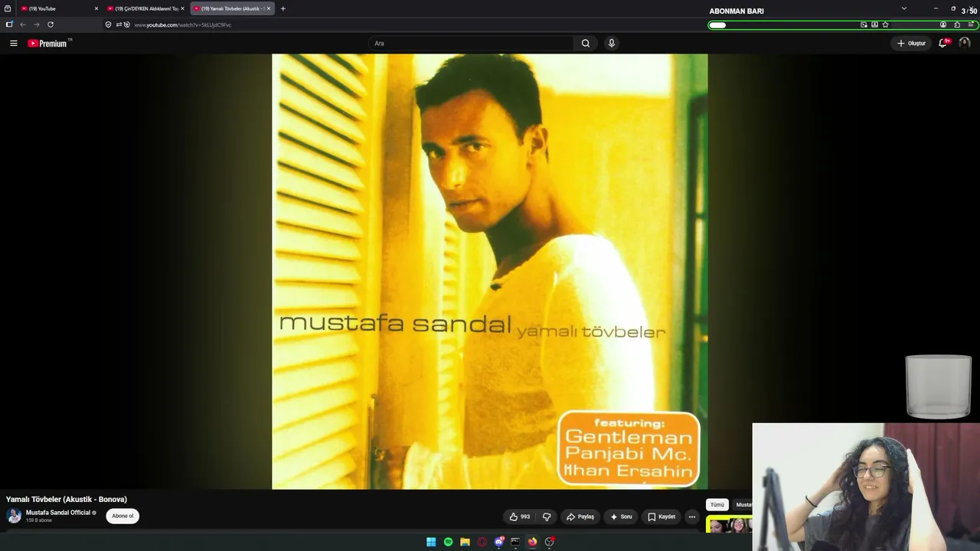Close the Yamalı Tövbeler tab

point(269,8)
